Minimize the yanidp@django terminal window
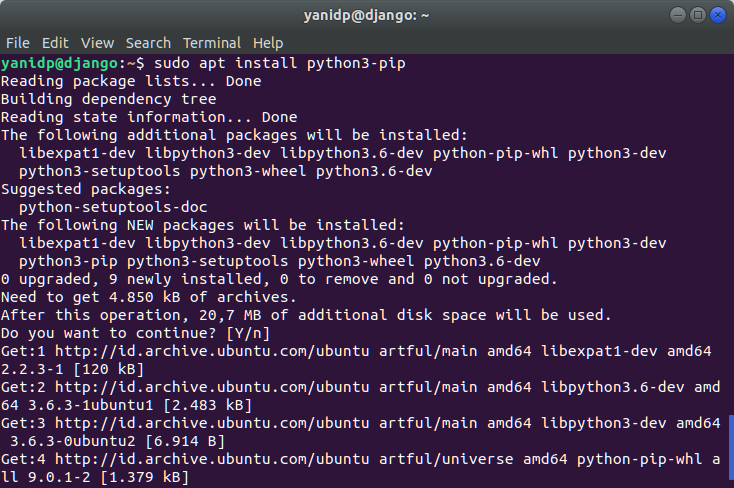 click(x=677, y=15)
